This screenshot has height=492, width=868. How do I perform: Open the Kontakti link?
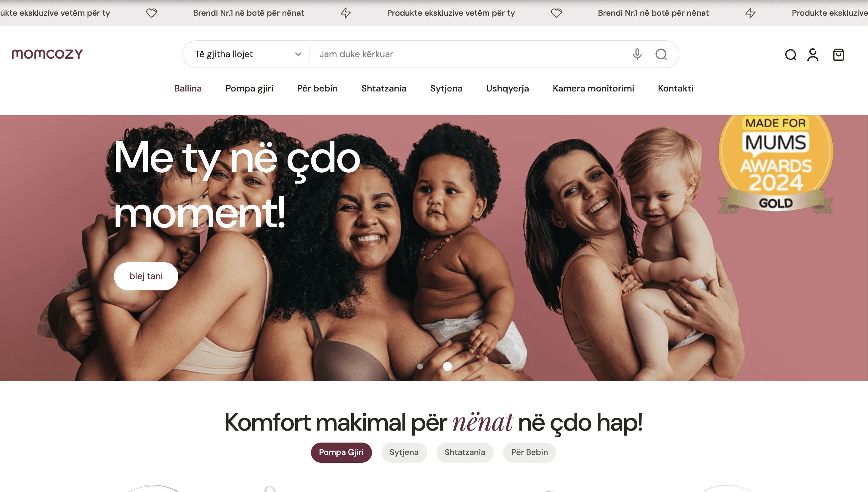(x=675, y=88)
